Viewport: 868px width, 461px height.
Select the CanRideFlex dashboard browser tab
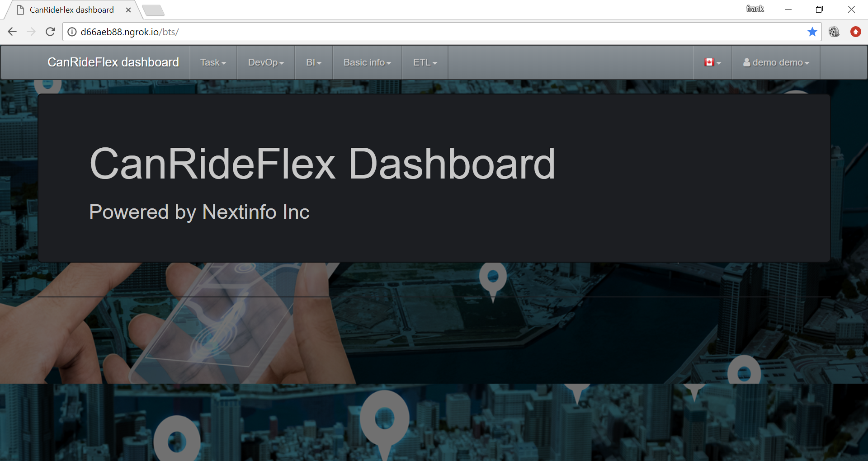(x=72, y=10)
